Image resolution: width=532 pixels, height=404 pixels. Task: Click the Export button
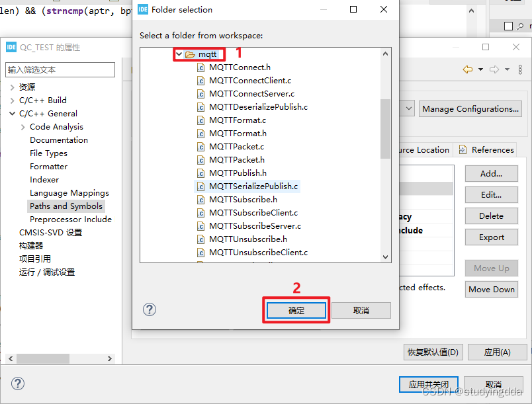491,237
